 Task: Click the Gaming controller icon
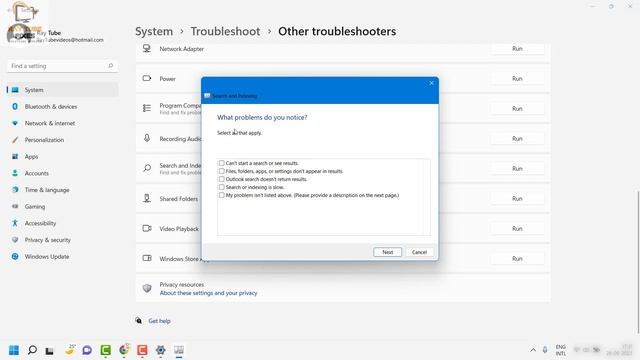(15, 207)
